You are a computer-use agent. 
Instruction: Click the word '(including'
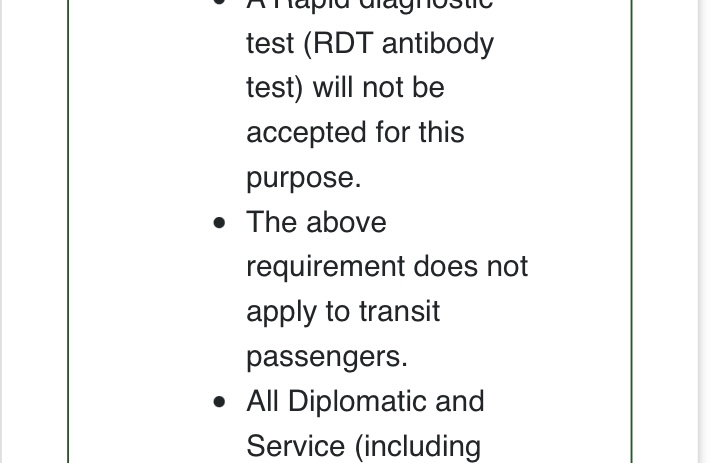point(418,447)
